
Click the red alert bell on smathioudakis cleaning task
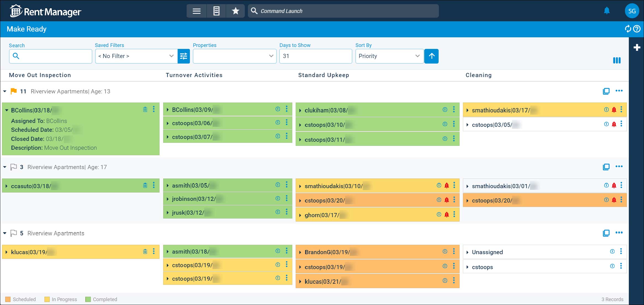613,109
